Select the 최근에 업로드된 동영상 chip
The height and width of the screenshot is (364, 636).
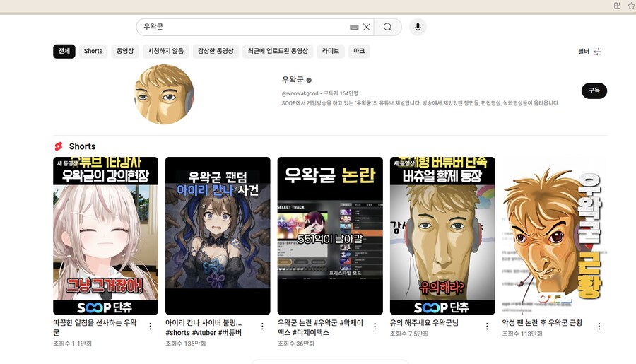[278, 52]
